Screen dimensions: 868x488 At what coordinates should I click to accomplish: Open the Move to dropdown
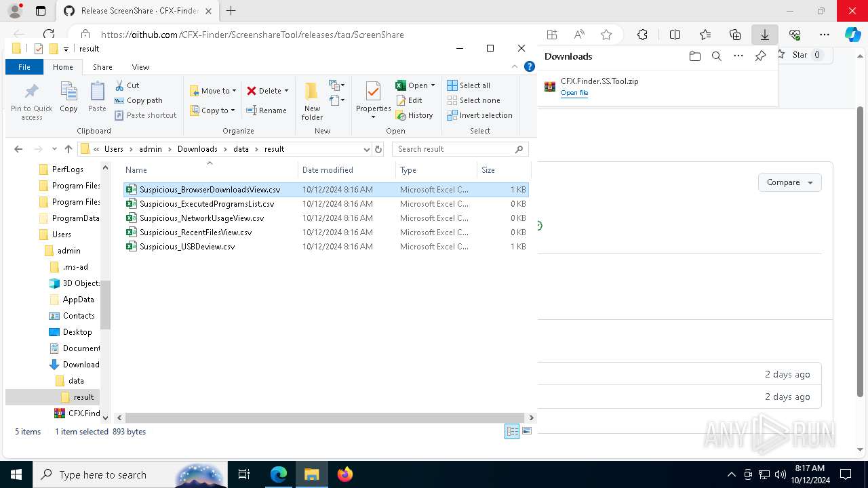(213, 91)
